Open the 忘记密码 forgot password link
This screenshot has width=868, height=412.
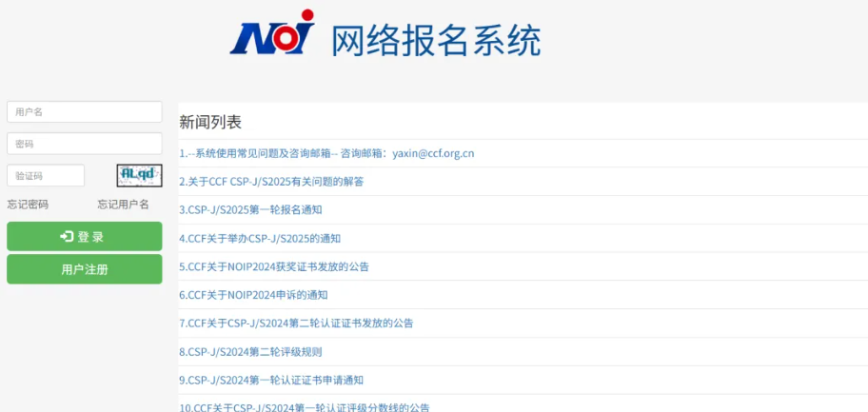click(28, 205)
